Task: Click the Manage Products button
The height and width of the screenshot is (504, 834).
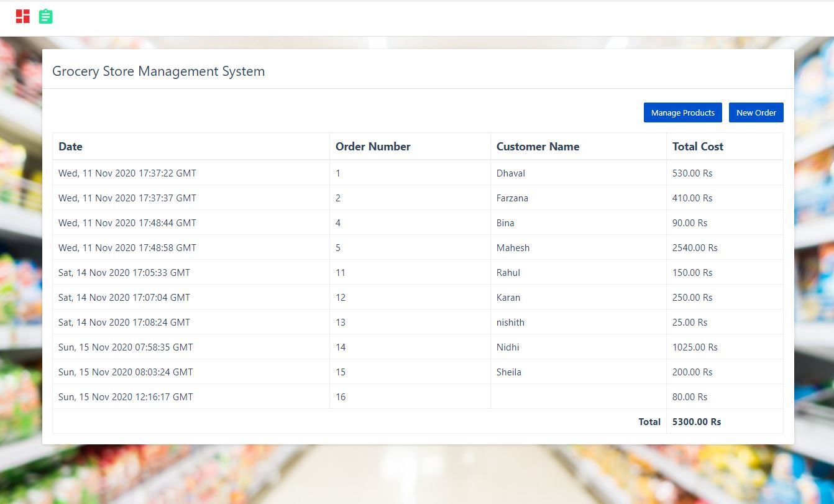Action: [683, 112]
